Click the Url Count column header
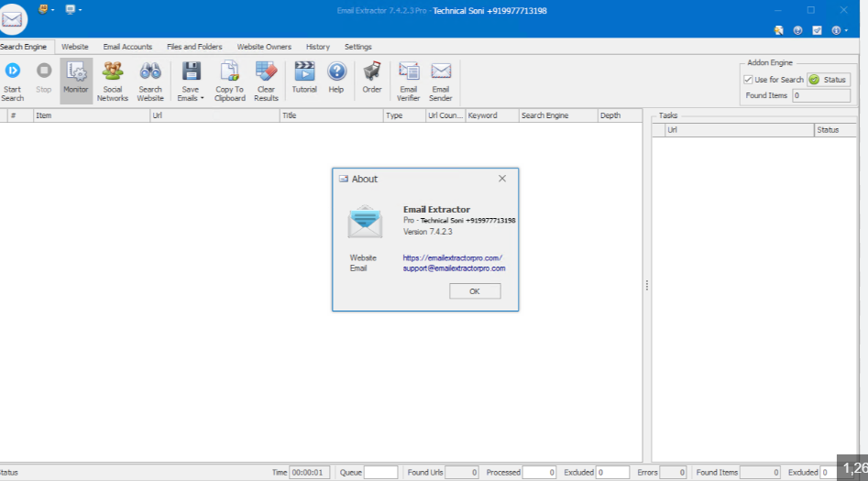868x481 pixels. click(x=445, y=115)
